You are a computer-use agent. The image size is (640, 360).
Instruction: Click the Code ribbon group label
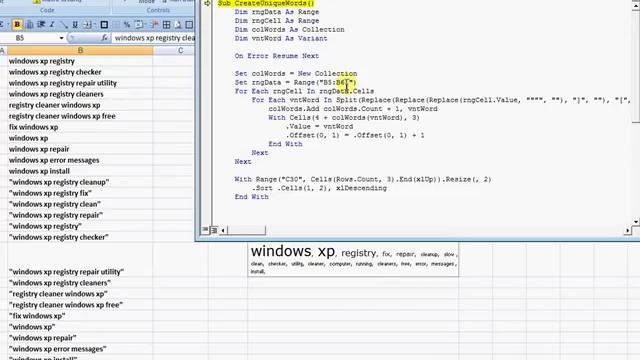tap(47, 10)
